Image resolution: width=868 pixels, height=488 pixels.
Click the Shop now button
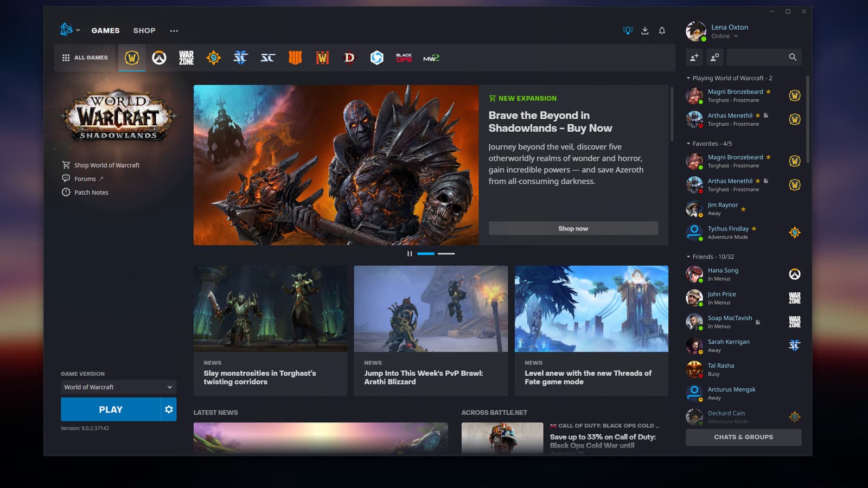click(x=573, y=228)
